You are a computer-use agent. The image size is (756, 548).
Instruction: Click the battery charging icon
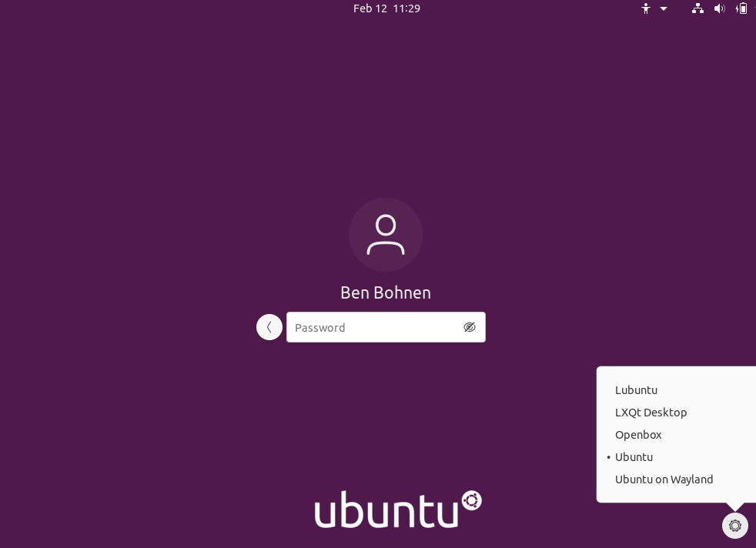click(x=741, y=8)
